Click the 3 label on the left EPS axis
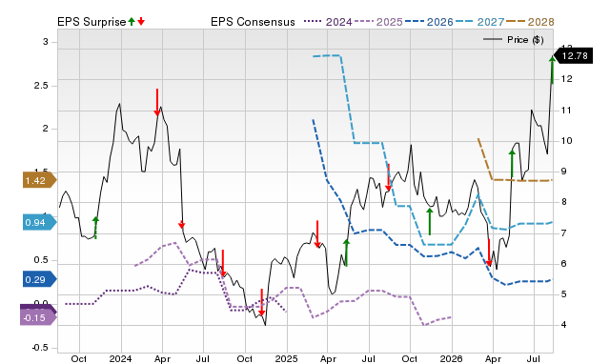This screenshot has height=364, width=610. (45, 42)
